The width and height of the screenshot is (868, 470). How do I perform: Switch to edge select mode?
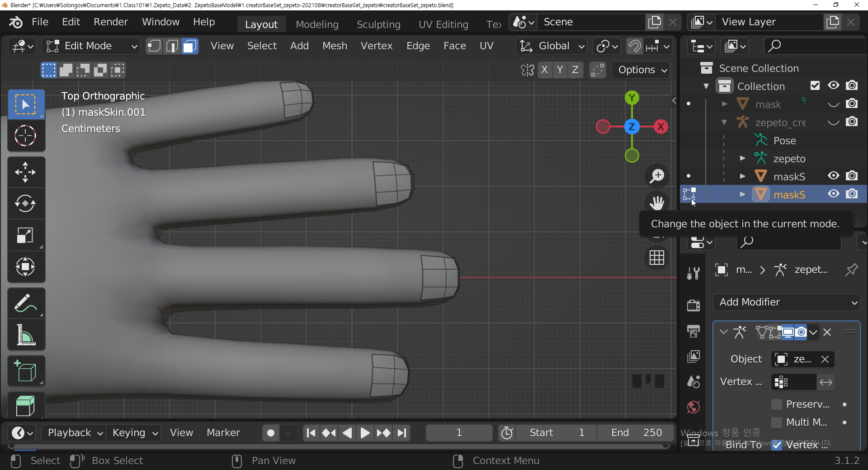[172, 46]
